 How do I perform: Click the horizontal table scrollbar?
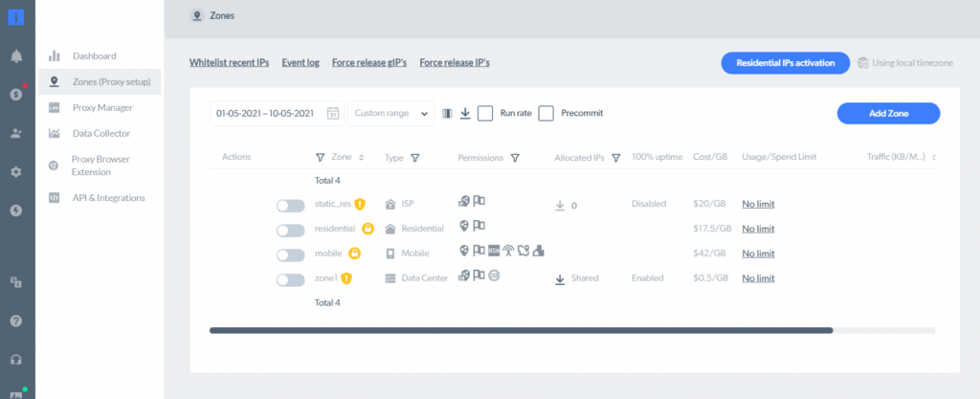tap(521, 330)
